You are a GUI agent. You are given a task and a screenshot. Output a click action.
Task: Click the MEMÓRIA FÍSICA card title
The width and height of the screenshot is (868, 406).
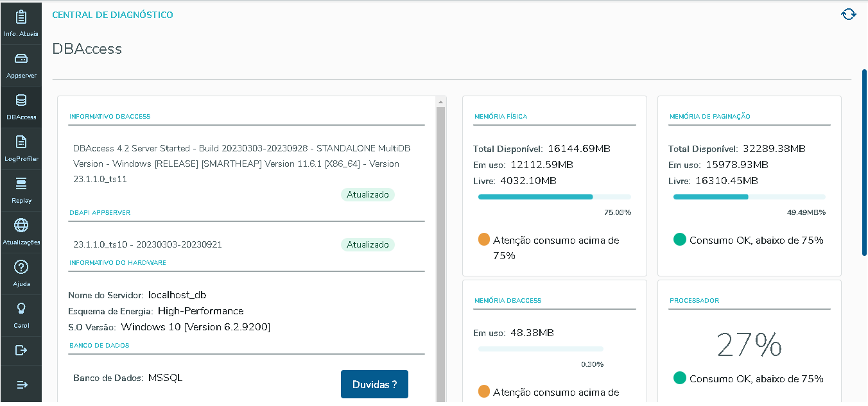[501, 117]
